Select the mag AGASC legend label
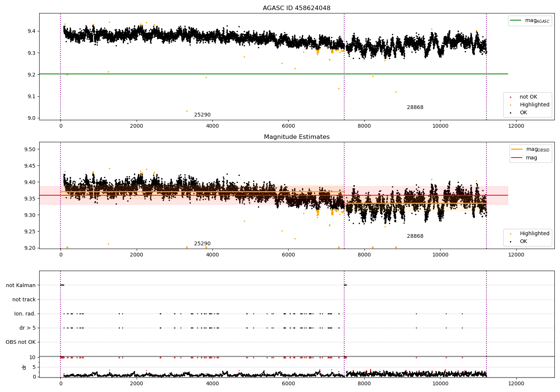 (537, 21)
